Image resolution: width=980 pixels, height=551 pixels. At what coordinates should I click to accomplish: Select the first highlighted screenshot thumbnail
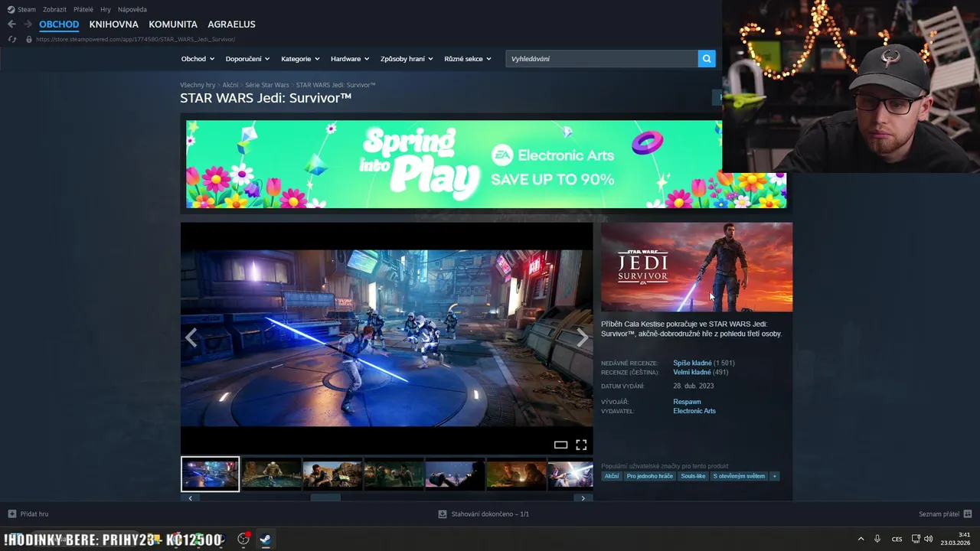210,474
